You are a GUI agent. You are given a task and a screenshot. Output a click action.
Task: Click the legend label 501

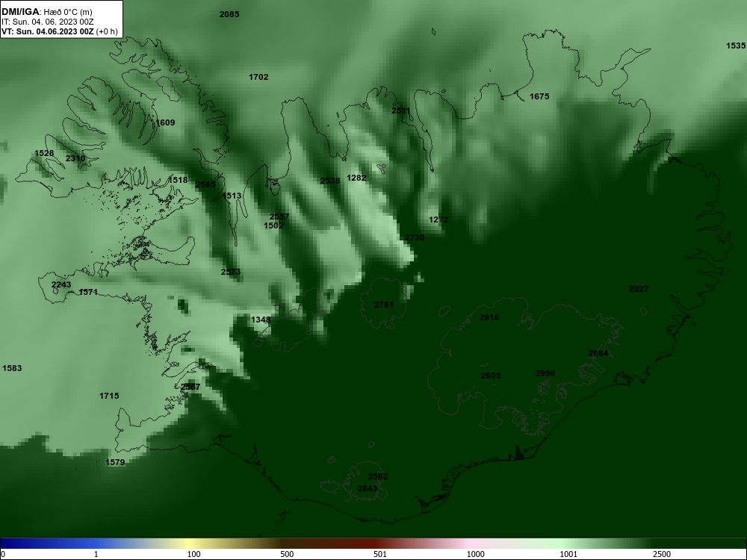(380, 554)
